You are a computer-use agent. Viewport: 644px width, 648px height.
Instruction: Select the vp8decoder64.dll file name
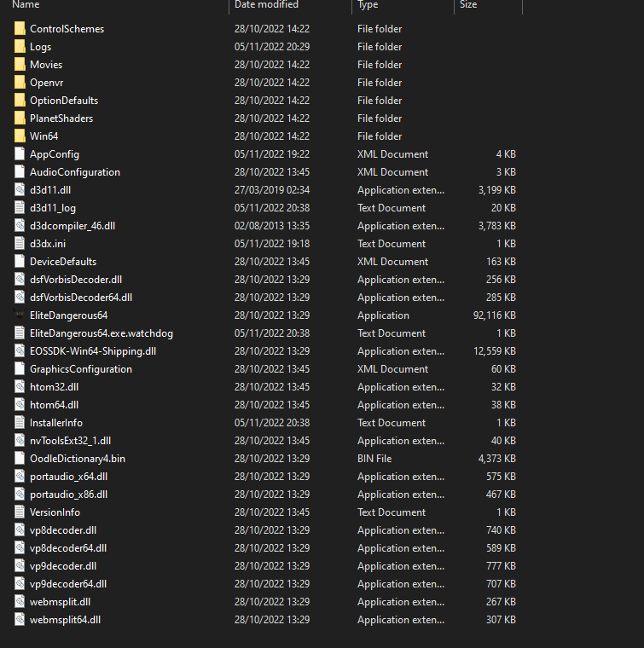(68, 548)
